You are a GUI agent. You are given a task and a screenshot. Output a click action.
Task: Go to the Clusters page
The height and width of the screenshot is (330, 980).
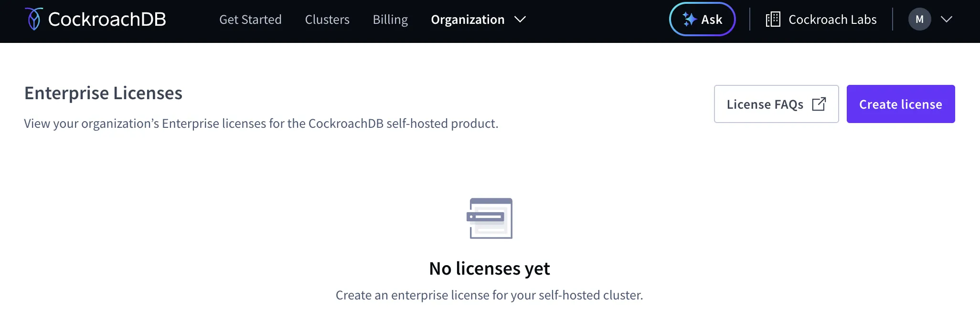327,20
